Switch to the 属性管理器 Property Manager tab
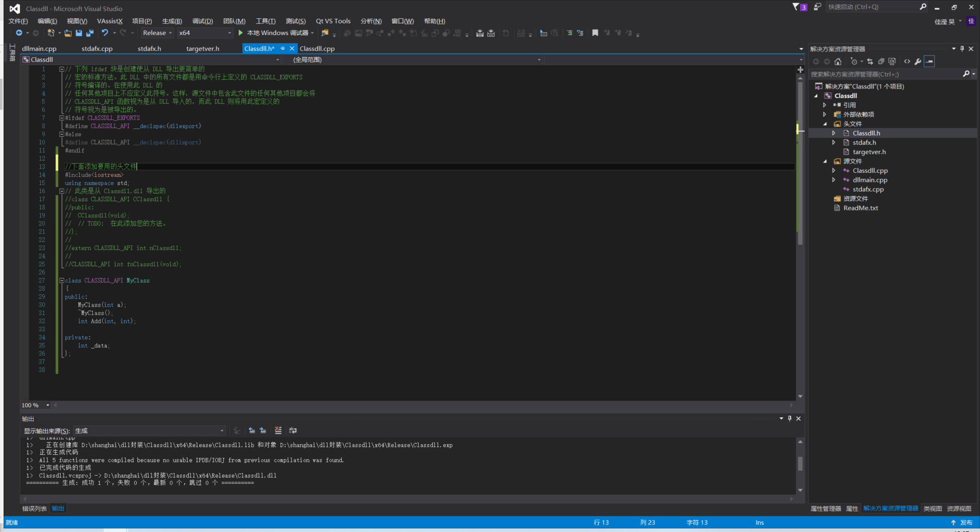This screenshot has height=532, width=980. coord(826,509)
